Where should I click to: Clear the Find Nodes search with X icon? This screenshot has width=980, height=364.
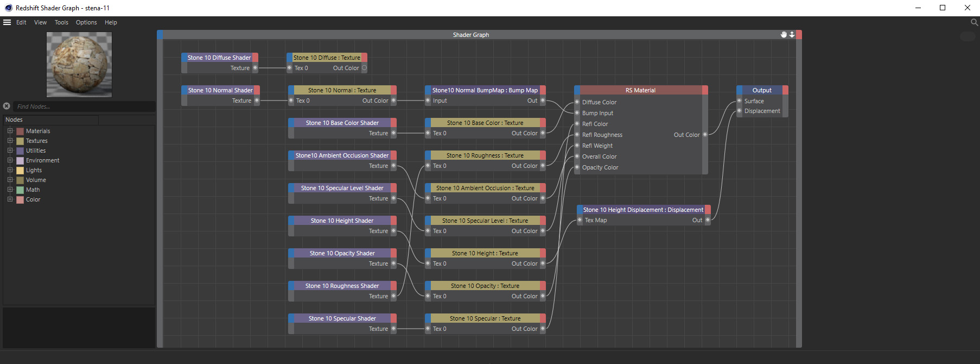click(7, 106)
